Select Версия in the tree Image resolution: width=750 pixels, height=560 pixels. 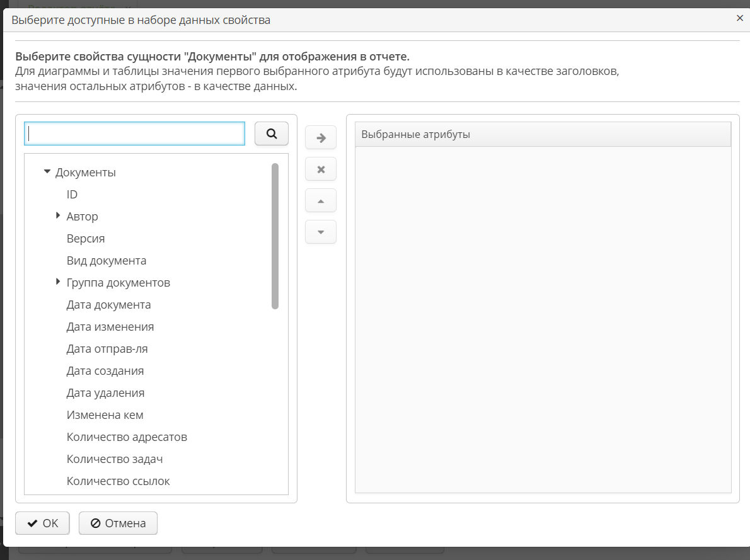[x=86, y=239]
